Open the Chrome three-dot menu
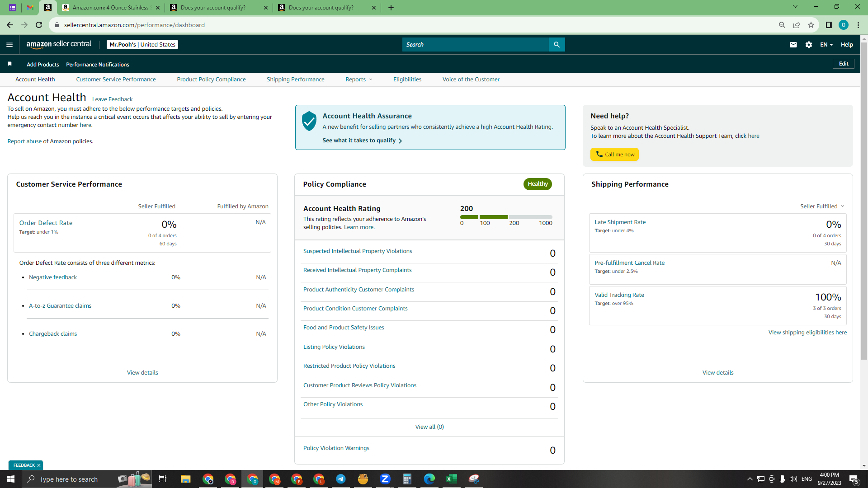868x488 pixels. 858,25
